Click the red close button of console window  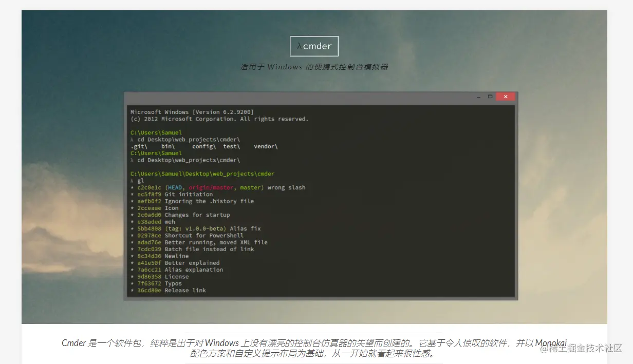tap(506, 97)
